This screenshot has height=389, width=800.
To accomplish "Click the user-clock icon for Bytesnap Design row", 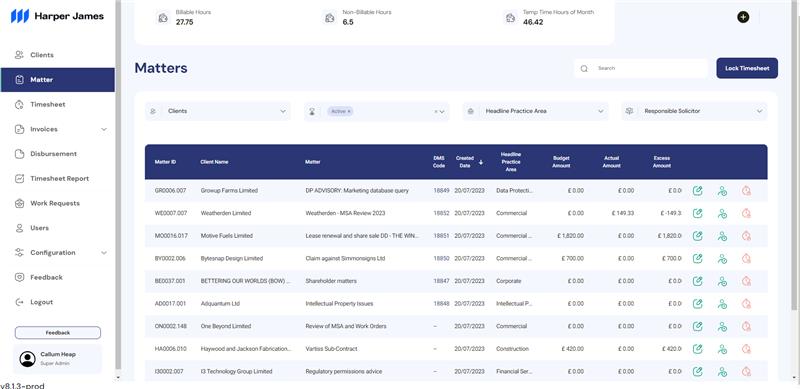I will [722, 259].
